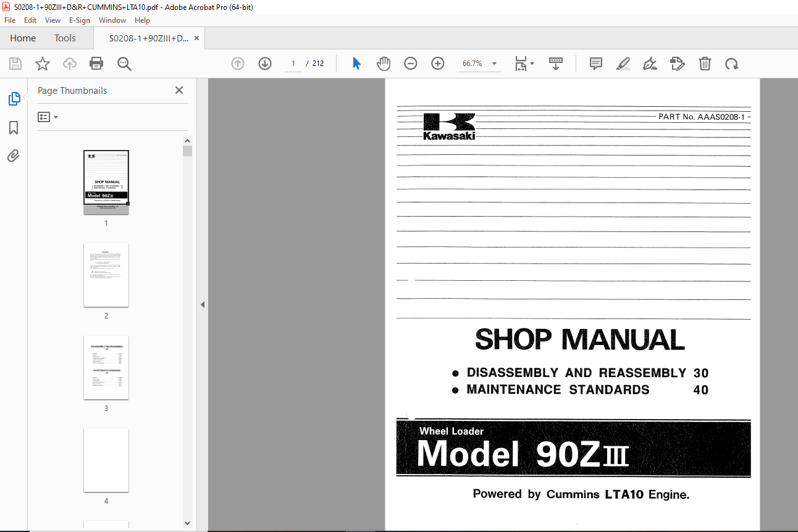Upload the file with the cloud icon
The width and height of the screenshot is (798, 532).
[x=70, y=64]
